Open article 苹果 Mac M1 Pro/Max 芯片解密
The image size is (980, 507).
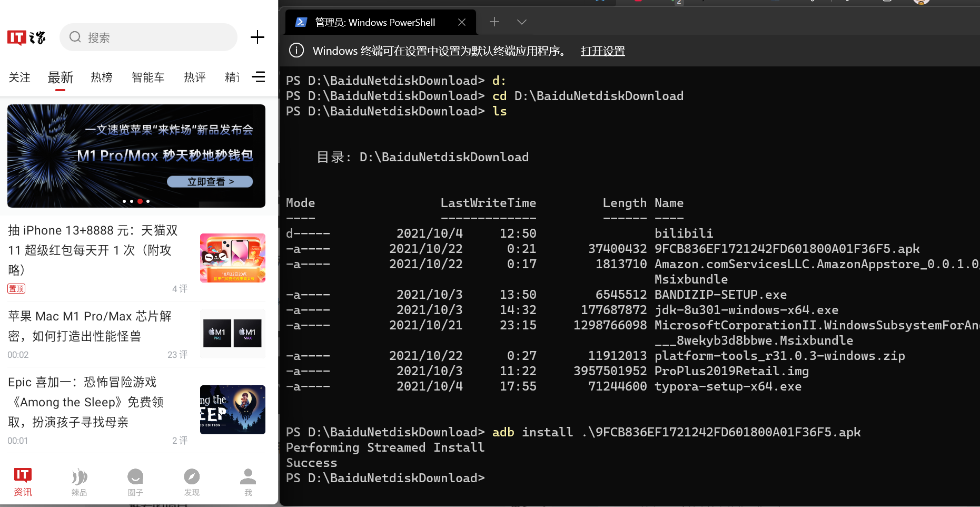point(90,326)
